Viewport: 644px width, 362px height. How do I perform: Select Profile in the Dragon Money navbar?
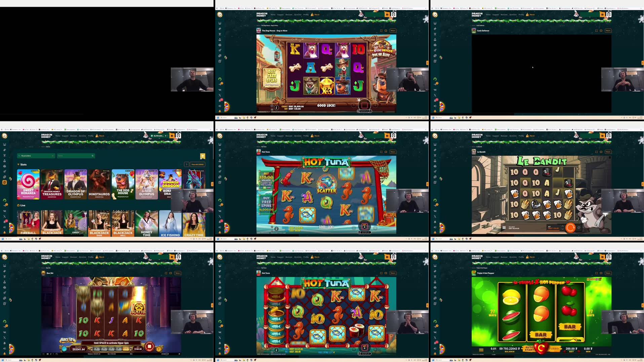coord(90,136)
